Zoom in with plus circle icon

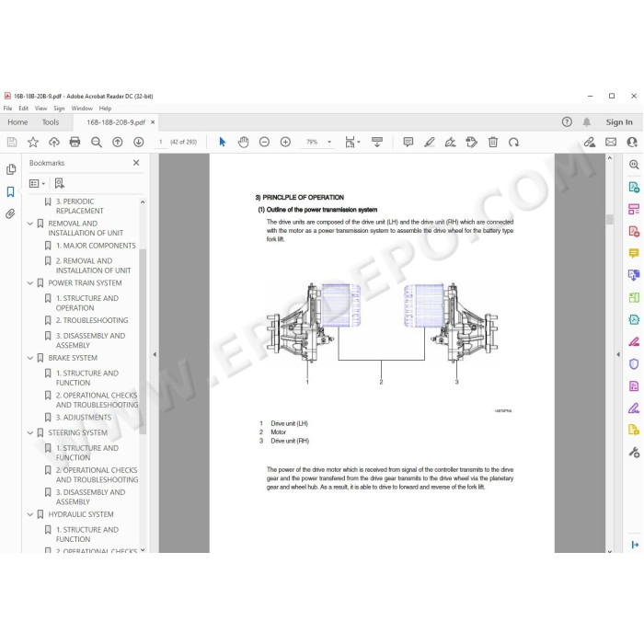click(285, 142)
